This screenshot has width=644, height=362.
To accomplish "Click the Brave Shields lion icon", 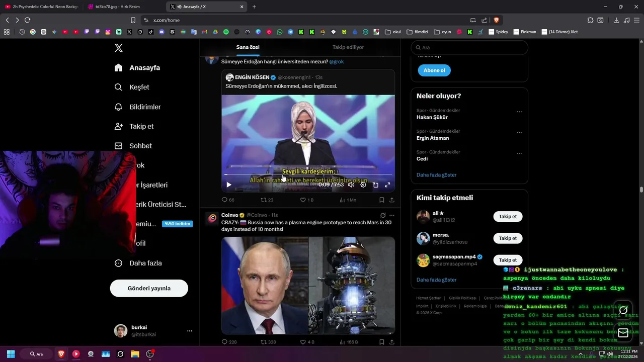I will click(x=496, y=20).
